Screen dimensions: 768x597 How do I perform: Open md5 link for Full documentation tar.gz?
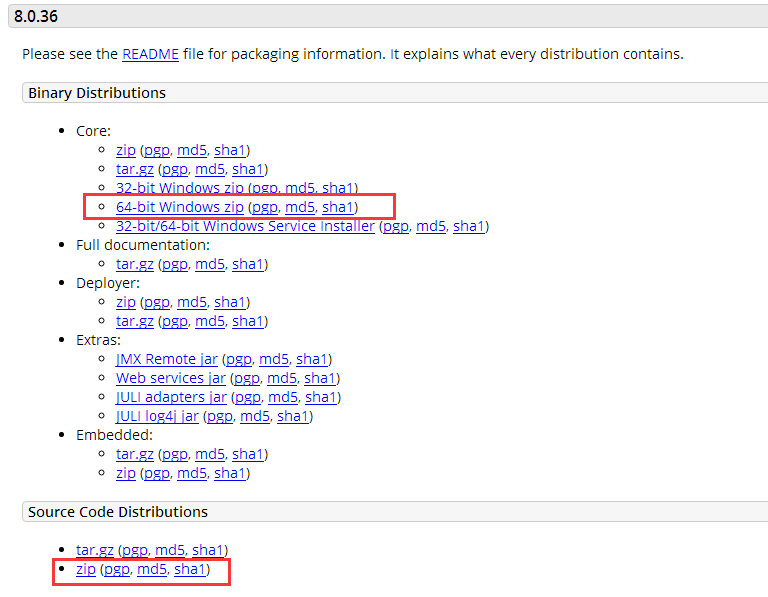(210, 264)
